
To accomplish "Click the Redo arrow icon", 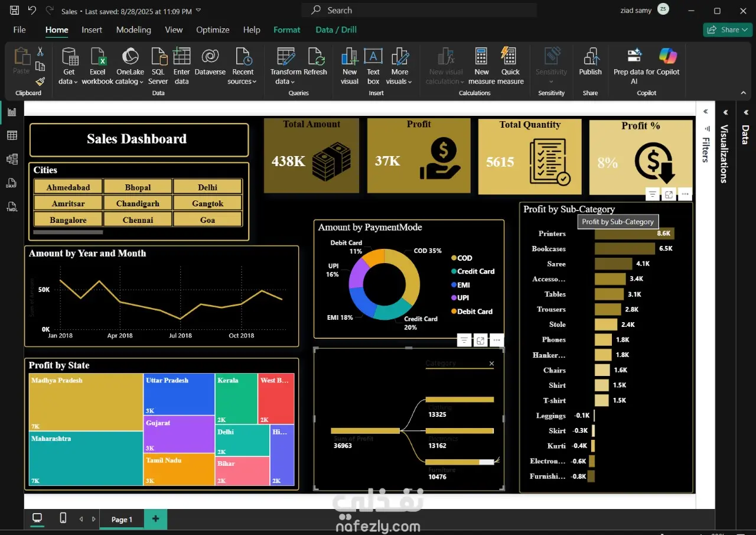I will click(x=50, y=11).
